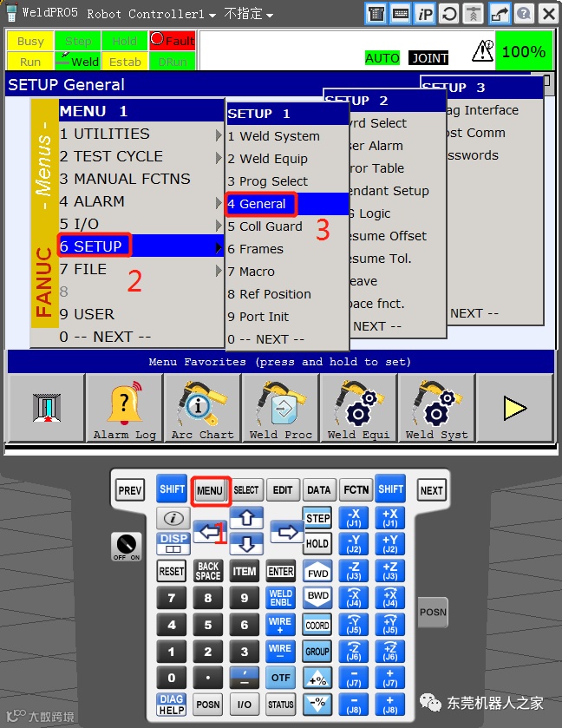
Task: Expand the 7 FILE submenu arrow
Action: [219, 270]
